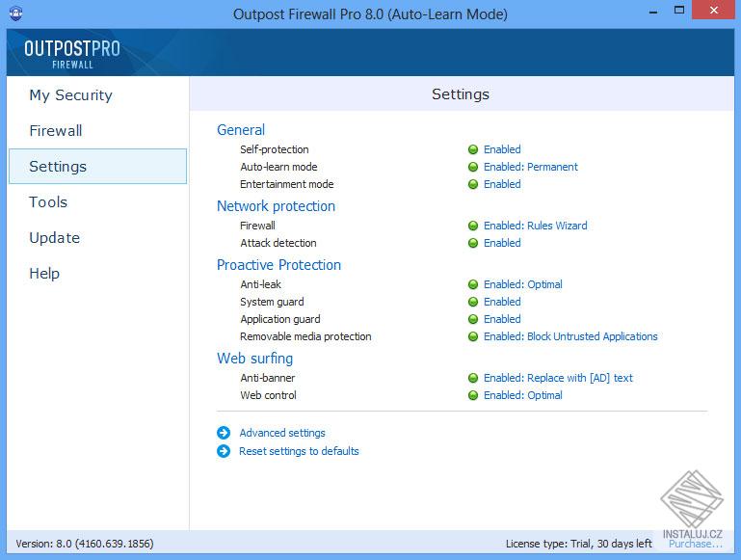Screen dimensions: 741x560
Task: Open Network protection heading link
Action: (x=276, y=206)
